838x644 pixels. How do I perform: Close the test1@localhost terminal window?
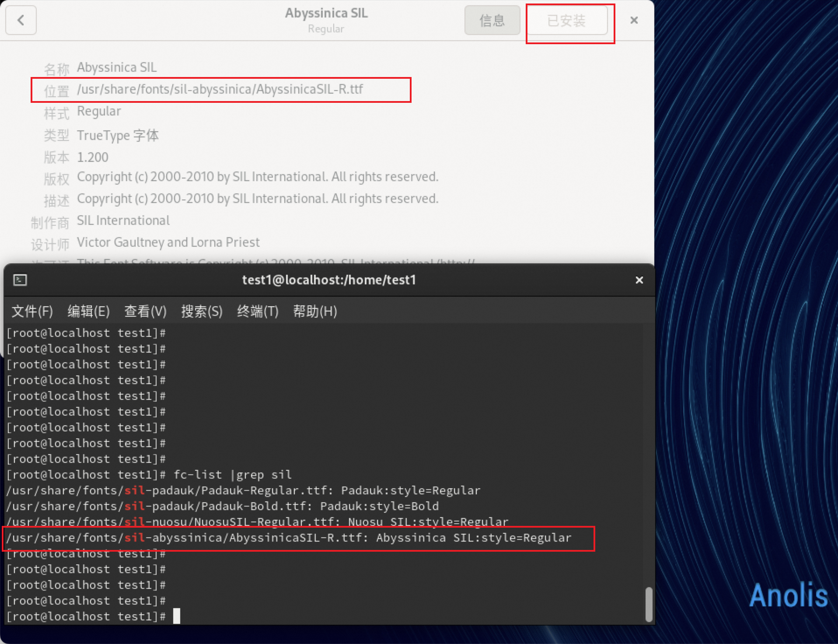pyautogui.click(x=639, y=280)
